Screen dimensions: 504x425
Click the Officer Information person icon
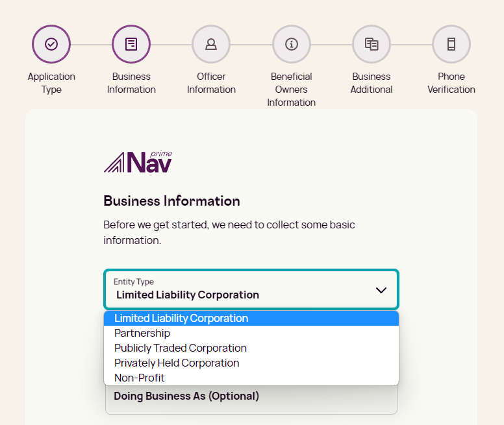tap(211, 44)
